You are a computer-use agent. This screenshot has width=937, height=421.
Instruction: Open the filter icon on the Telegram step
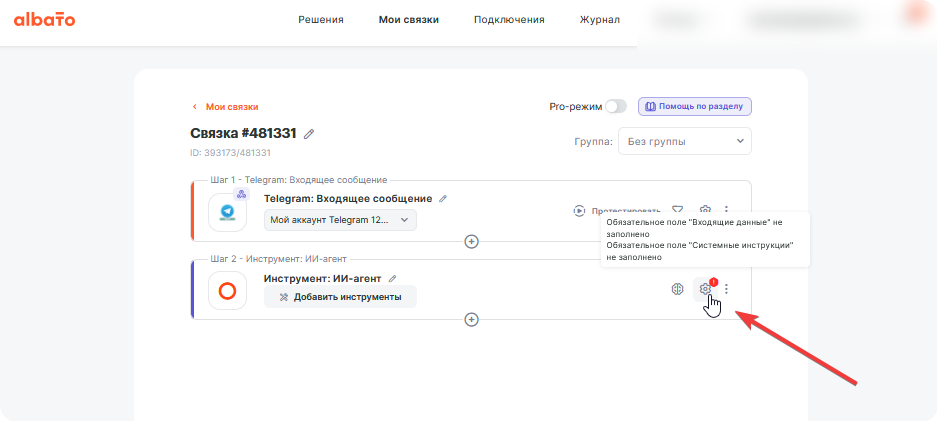tap(677, 210)
